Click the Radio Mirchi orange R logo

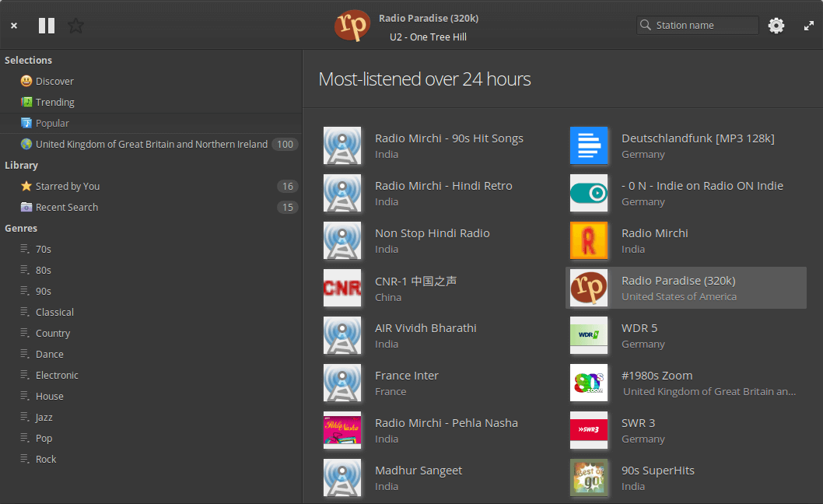[589, 240]
